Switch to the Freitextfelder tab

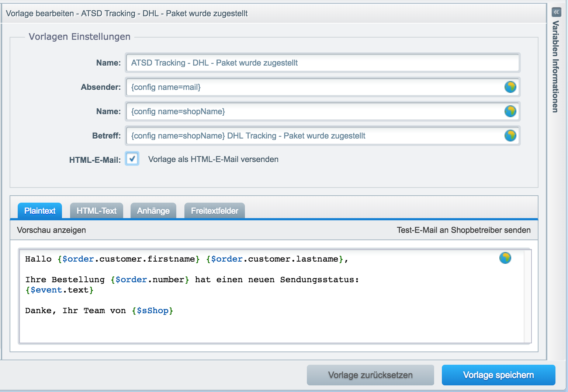click(x=214, y=211)
